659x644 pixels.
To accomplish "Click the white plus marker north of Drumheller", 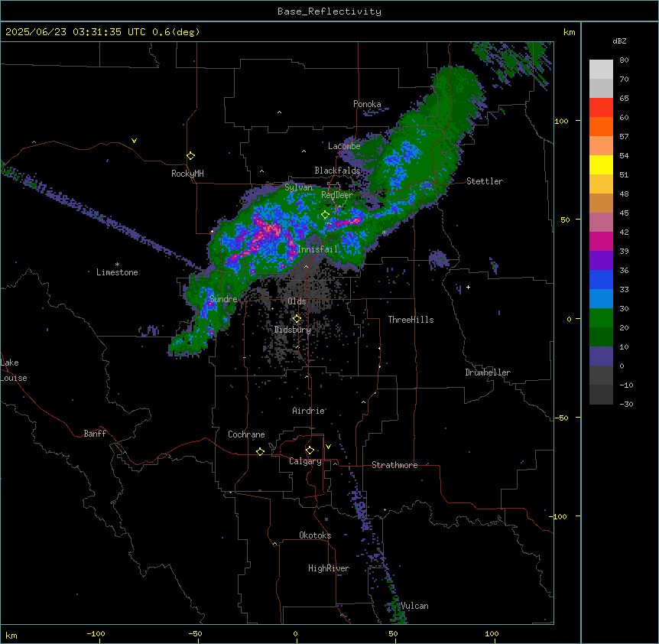I will 468,287.
